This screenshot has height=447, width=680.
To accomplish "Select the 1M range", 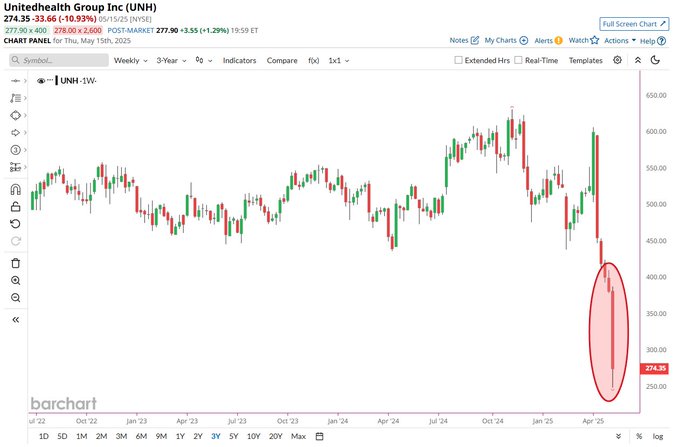I will (x=82, y=436).
